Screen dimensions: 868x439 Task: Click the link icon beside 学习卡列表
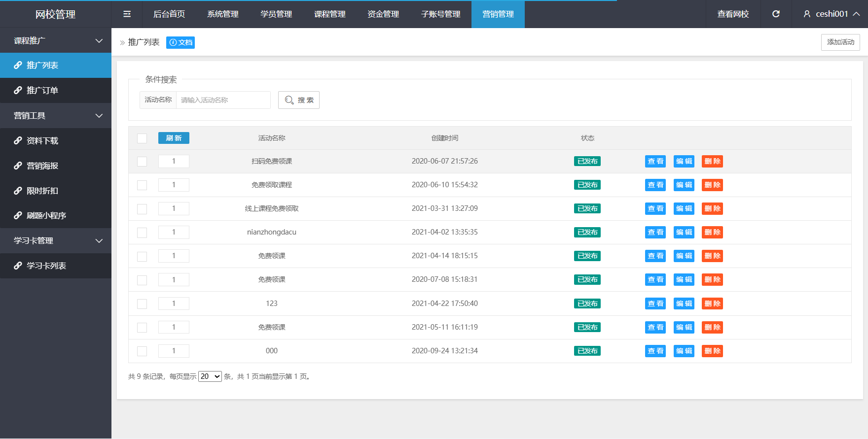pos(18,266)
